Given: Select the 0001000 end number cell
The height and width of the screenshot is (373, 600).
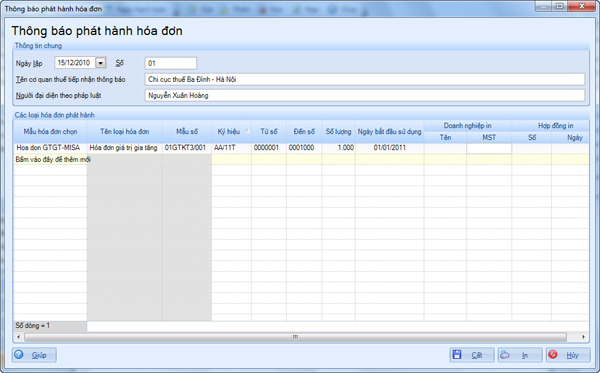Looking at the screenshot, I should click(304, 148).
